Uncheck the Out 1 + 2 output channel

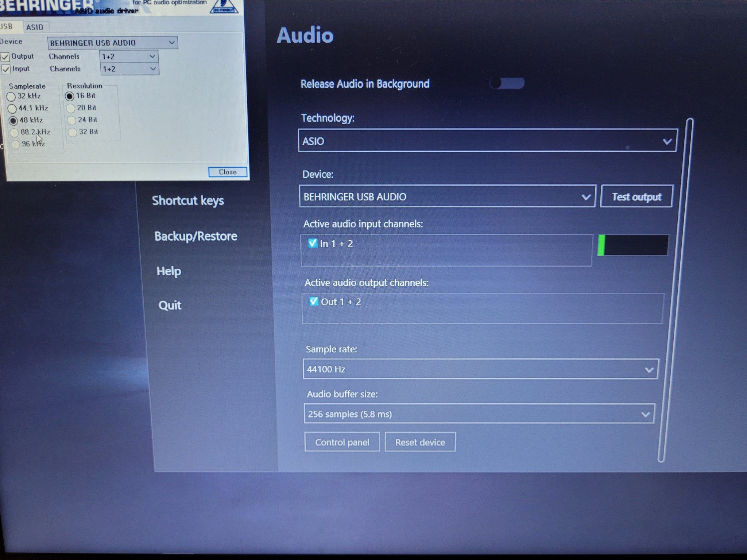313,302
